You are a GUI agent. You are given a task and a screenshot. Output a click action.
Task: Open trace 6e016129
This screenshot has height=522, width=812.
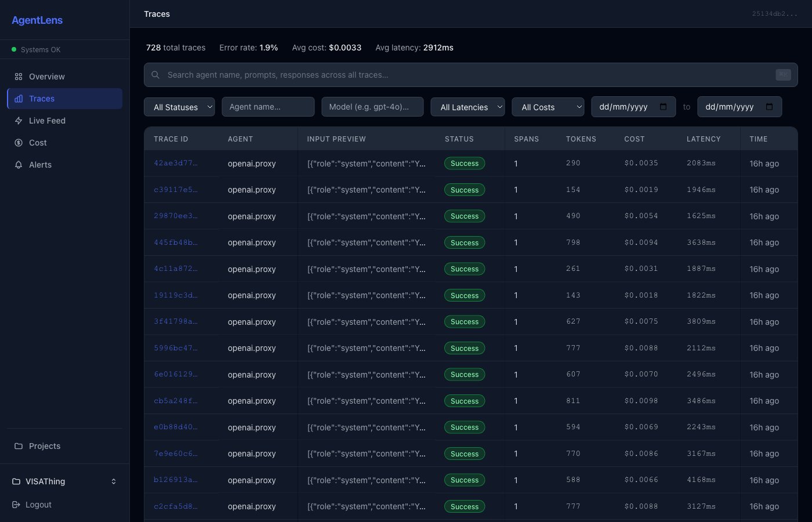click(175, 374)
